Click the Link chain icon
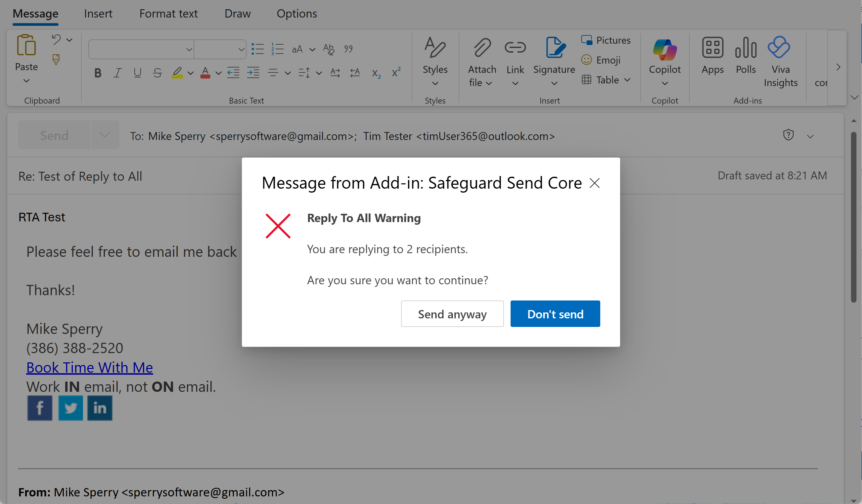The width and height of the screenshot is (862, 504). (x=515, y=47)
